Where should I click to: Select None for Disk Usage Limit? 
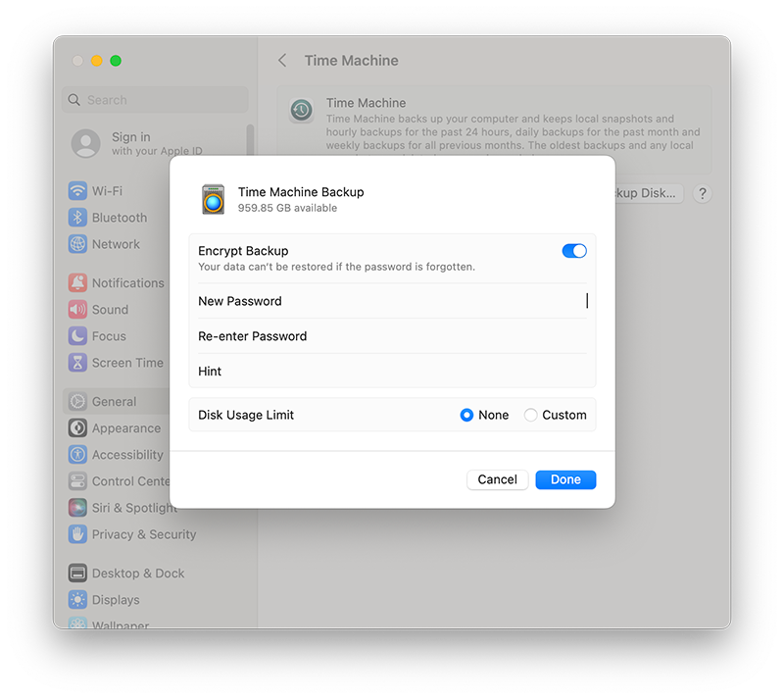click(x=466, y=416)
